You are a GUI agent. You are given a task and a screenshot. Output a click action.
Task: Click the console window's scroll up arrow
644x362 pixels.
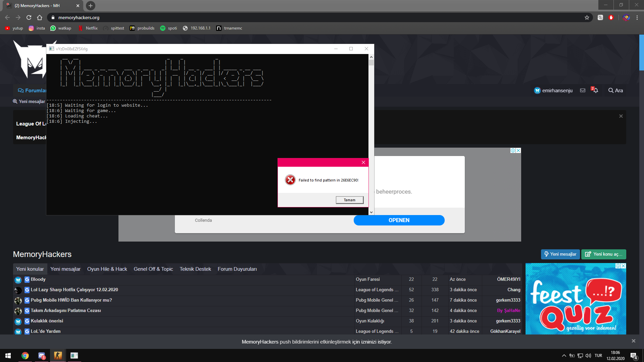pos(371,57)
